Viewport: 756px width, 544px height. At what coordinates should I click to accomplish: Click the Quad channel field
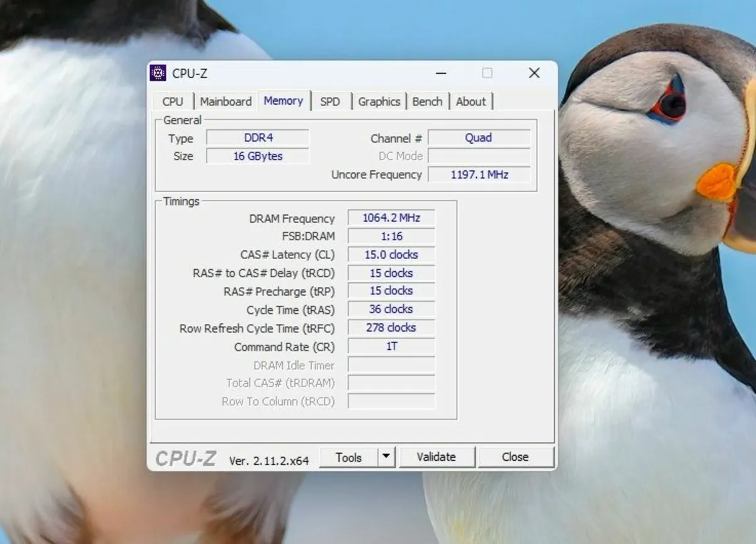[x=479, y=138]
